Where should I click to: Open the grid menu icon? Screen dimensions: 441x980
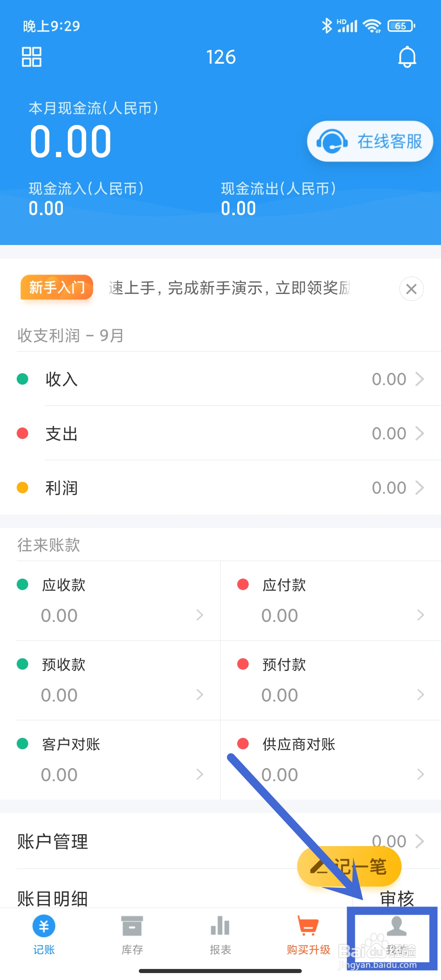pos(31,57)
